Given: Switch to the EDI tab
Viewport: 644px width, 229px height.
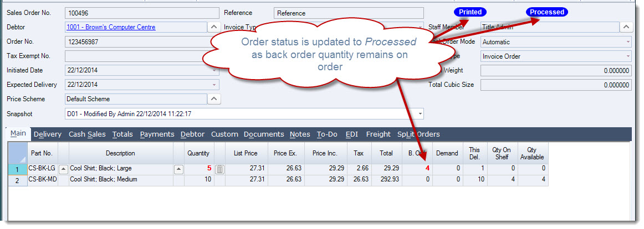Looking at the screenshot, I should pos(352,134).
